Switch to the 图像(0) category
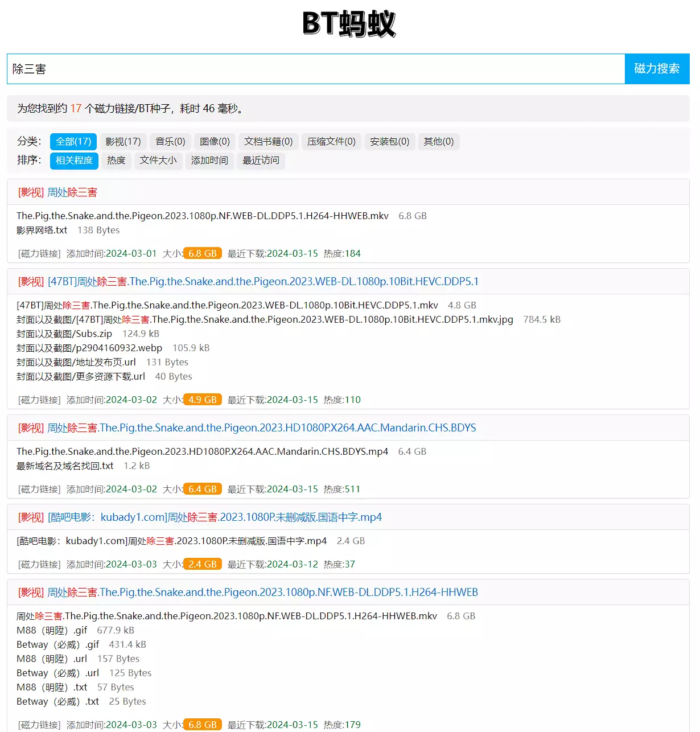 pyautogui.click(x=215, y=142)
